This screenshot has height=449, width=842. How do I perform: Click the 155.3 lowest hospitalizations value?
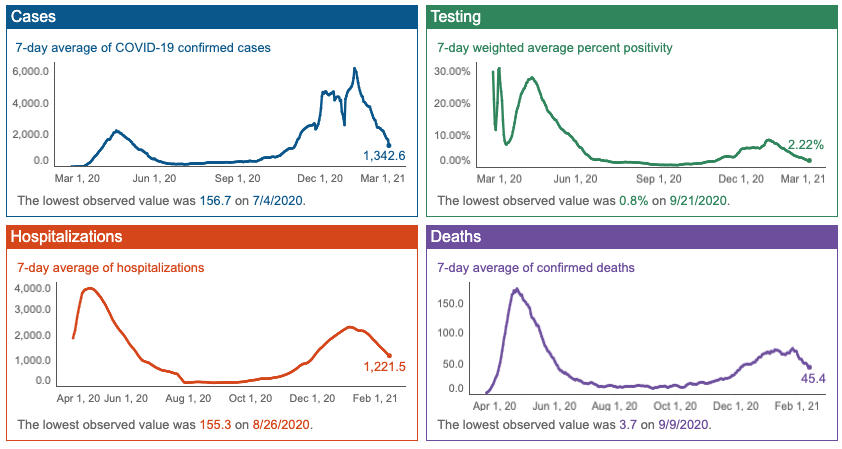pyautogui.click(x=215, y=425)
